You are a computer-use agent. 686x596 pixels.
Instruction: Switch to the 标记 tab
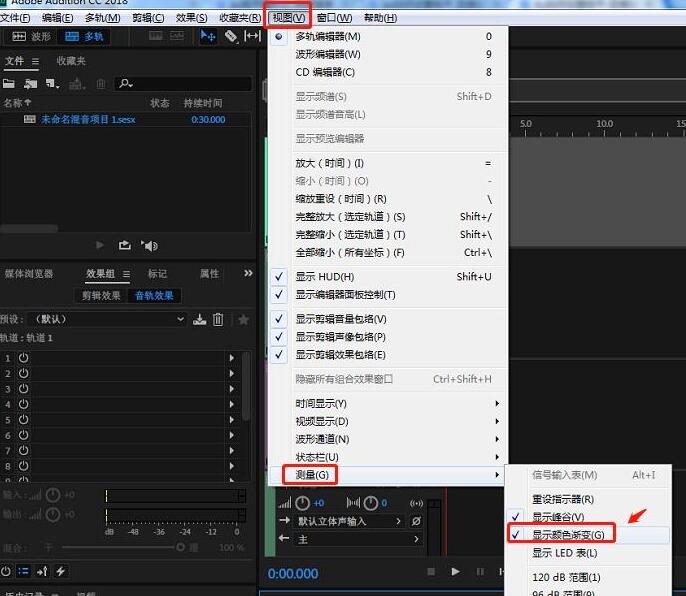pyautogui.click(x=158, y=273)
